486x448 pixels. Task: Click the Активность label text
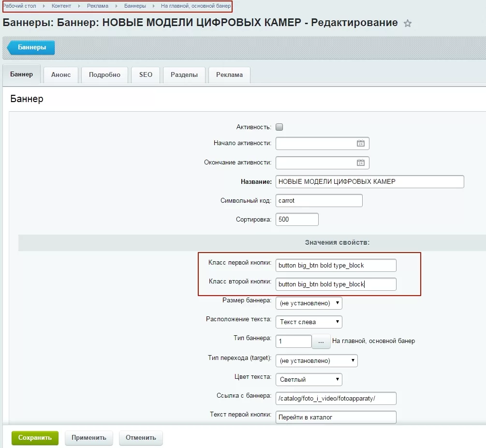click(x=253, y=127)
